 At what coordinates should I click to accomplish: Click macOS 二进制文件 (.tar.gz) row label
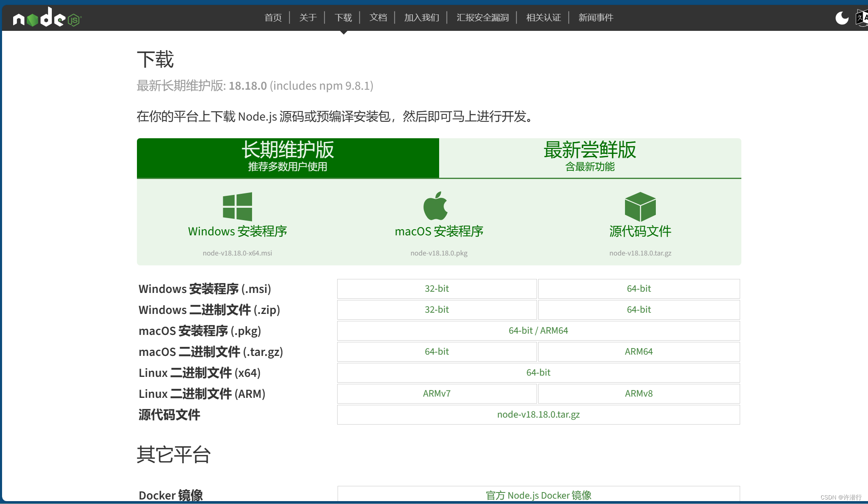pyautogui.click(x=211, y=352)
